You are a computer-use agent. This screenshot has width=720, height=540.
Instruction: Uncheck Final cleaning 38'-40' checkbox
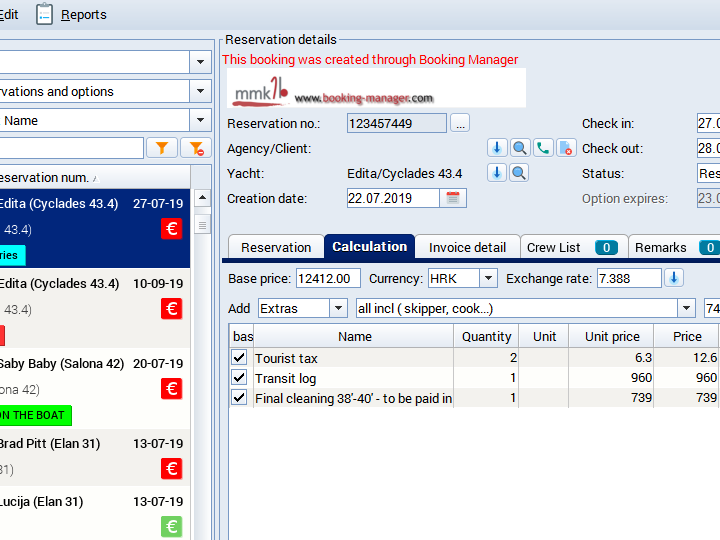[x=239, y=398]
